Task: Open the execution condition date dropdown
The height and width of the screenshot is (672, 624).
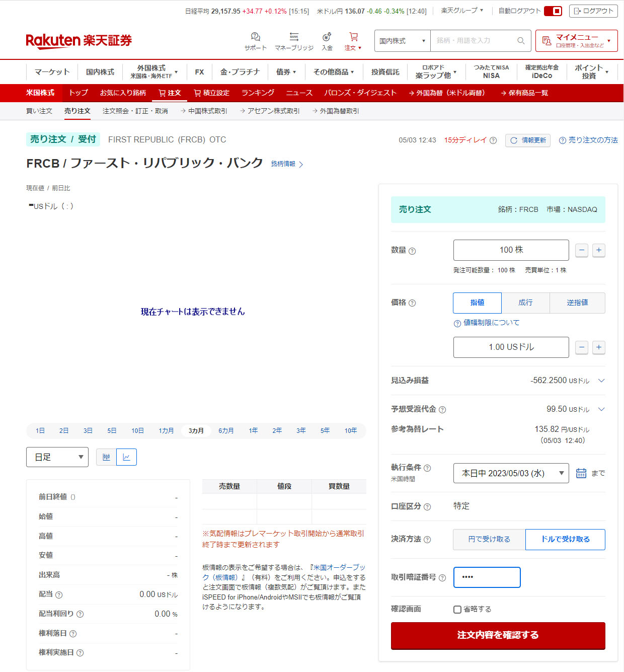Action: pyautogui.click(x=511, y=473)
